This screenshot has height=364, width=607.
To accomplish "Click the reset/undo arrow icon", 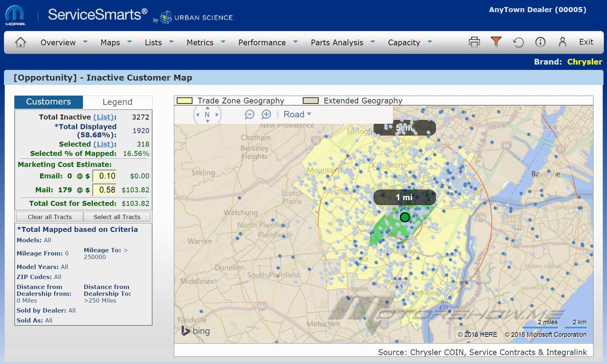I will [518, 42].
